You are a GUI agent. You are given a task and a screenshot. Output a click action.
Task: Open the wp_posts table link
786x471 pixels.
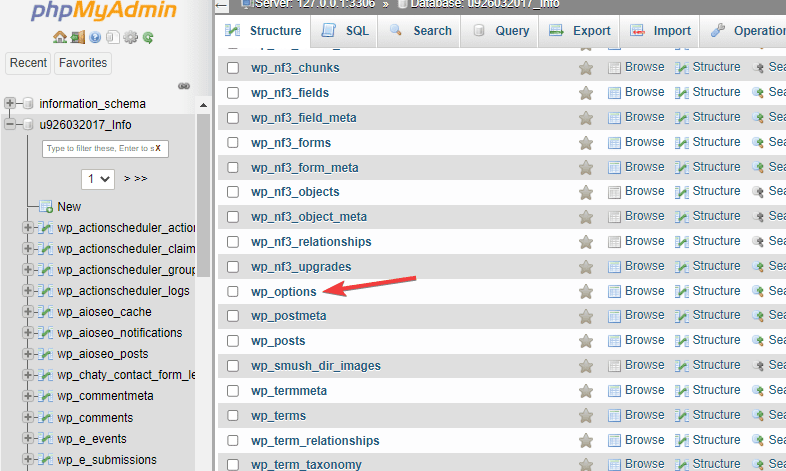[x=278, y=341]
